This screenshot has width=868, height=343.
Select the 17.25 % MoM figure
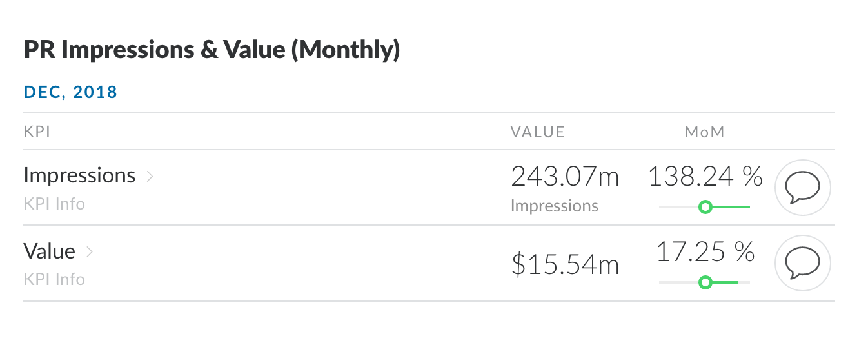[705, 251]
